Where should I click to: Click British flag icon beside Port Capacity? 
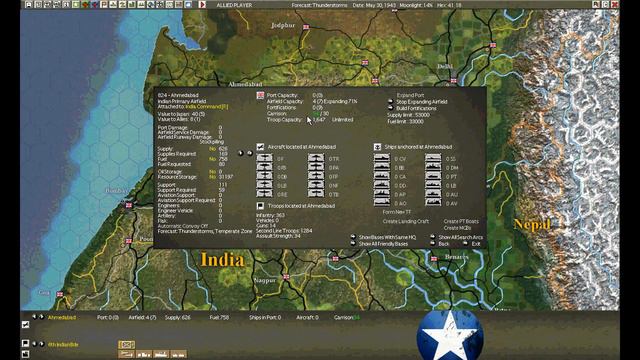pos(260,96)
